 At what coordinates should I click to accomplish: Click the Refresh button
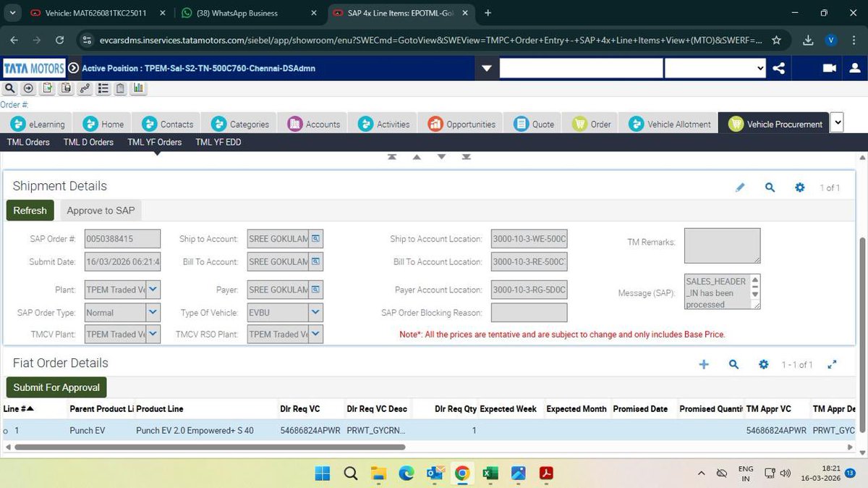(30, 210)
